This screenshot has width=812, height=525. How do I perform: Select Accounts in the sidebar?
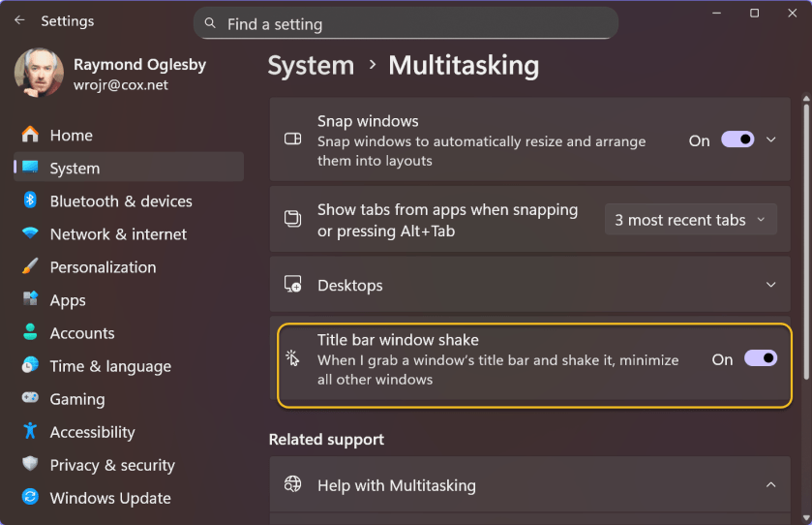point(82,333)
